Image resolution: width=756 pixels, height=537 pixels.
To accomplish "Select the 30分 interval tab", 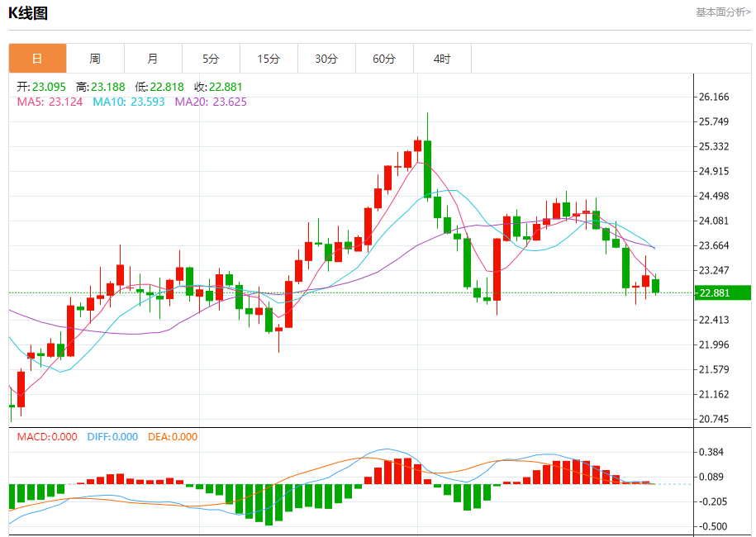I will point(326,59).
